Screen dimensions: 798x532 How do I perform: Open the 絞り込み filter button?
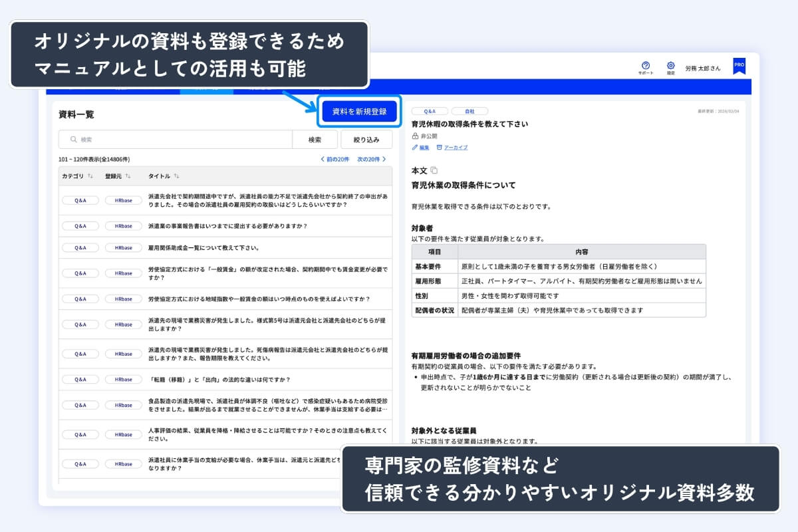[x=366, y=140]
